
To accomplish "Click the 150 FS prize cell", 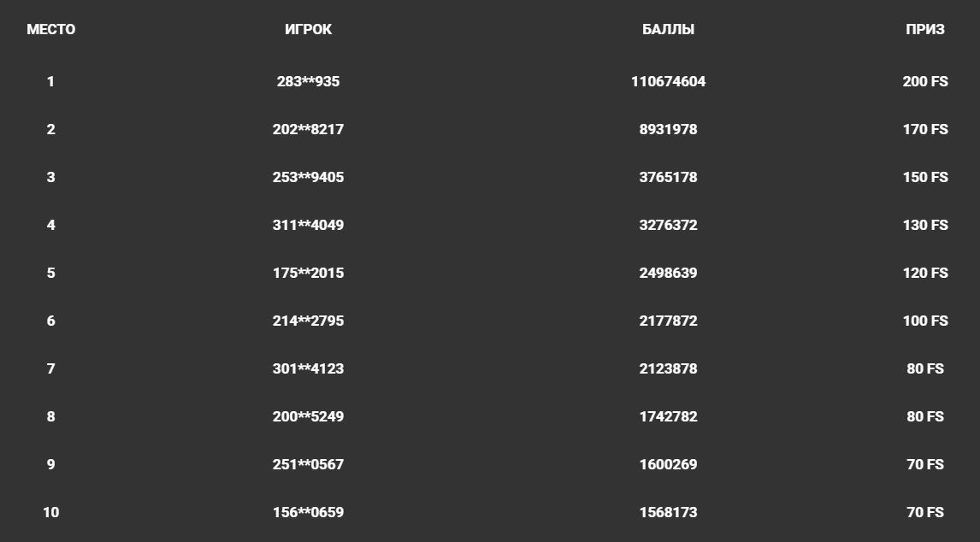I will tap(924, 177).
